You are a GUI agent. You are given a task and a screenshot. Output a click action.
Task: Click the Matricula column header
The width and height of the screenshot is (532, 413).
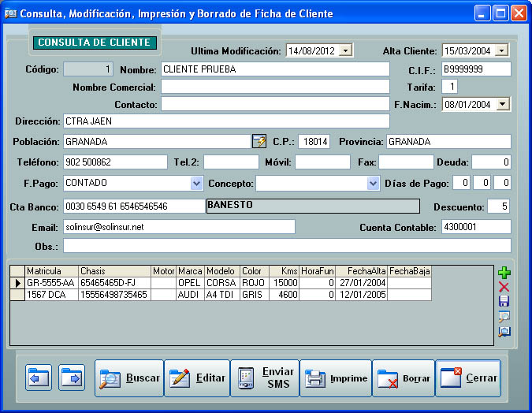pyautogui.click(x=51, y=271)
